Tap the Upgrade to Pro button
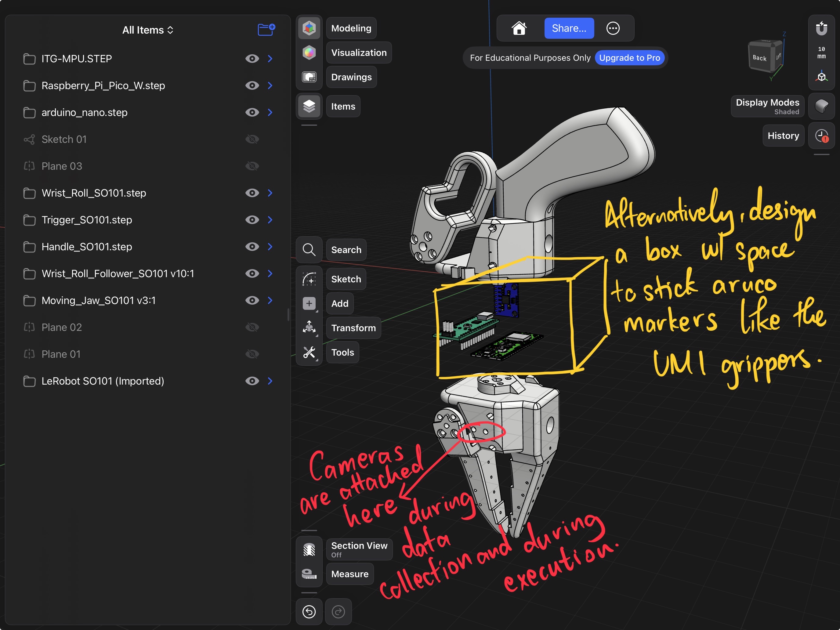The image size is (840, 630). pos(630,58)
